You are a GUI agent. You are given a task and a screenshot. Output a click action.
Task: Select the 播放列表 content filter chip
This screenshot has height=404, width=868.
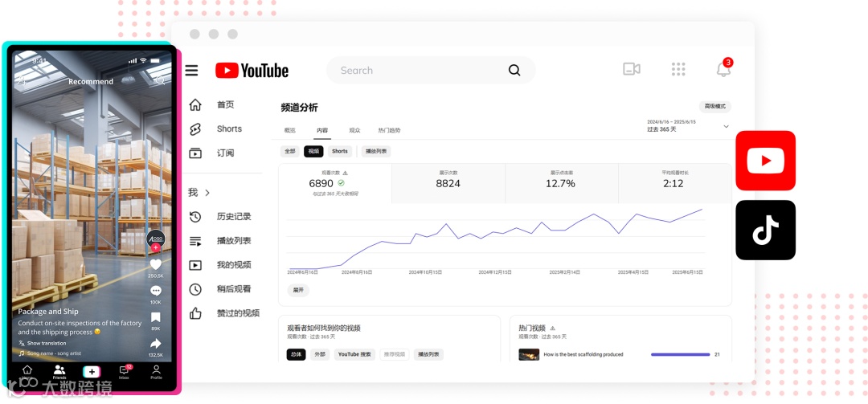tap(376, 151)
